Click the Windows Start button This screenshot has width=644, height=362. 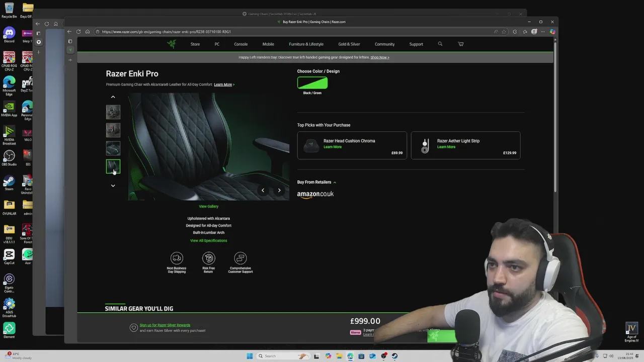point(250,356)
